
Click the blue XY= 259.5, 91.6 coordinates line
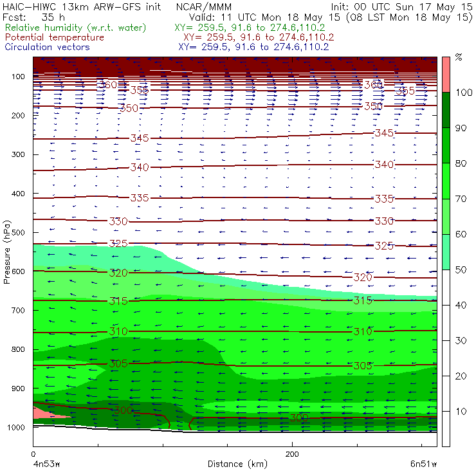[x=253, y=47]
